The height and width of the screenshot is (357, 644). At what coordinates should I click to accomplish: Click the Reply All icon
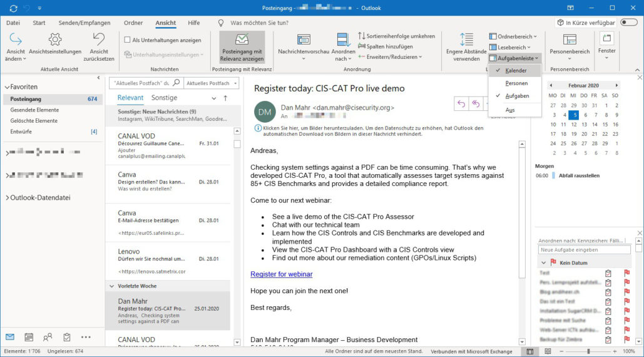pyautogui.click(x=476, y=103)
